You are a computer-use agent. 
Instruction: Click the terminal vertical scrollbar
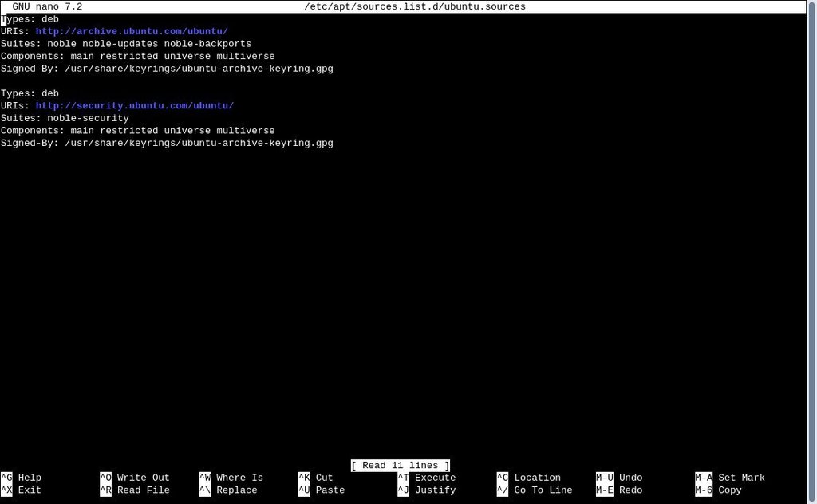click(811, 252)
